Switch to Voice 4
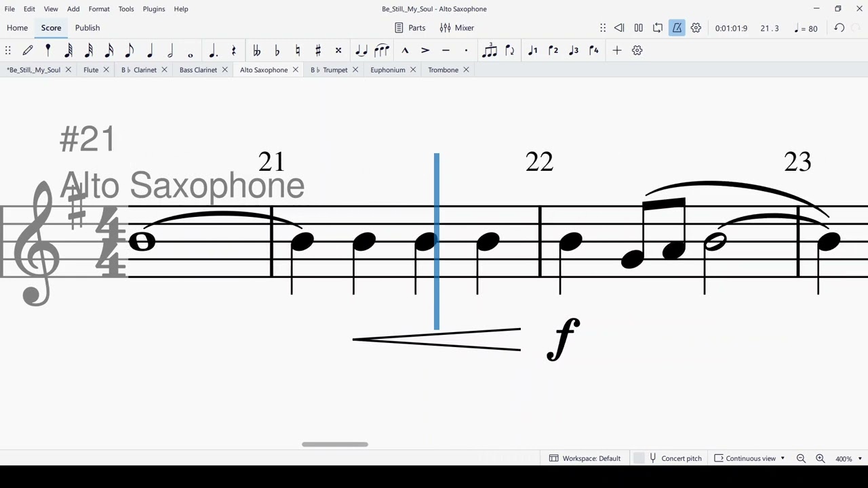Screen dimensions: 868x488 [x=594, y=50]
